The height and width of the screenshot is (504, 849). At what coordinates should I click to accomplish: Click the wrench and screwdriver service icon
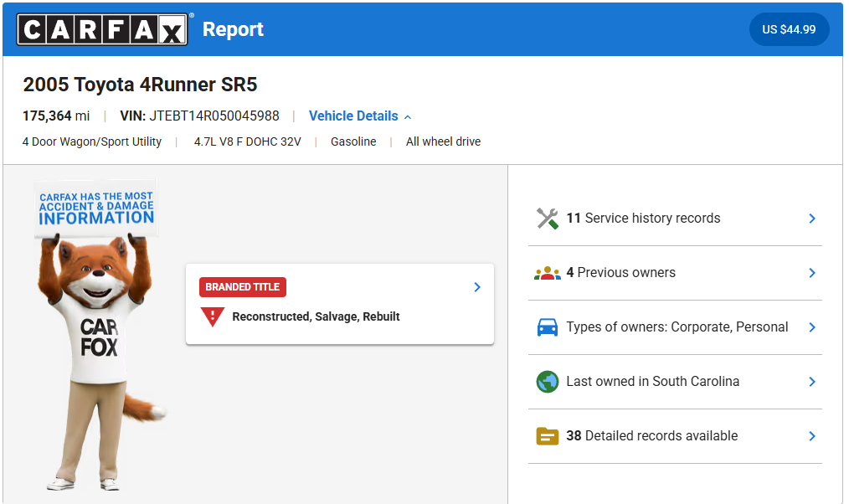tap(547, 219)
